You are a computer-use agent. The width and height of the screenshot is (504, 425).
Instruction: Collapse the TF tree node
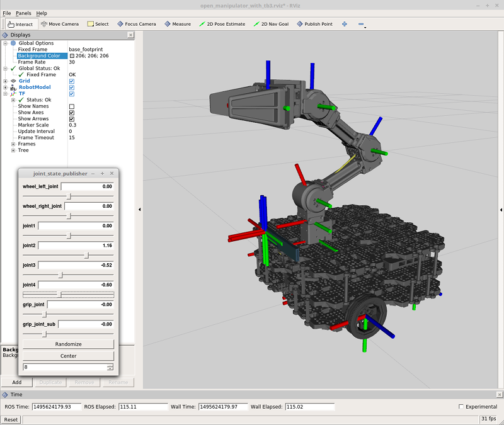click(x=5, y=94)
